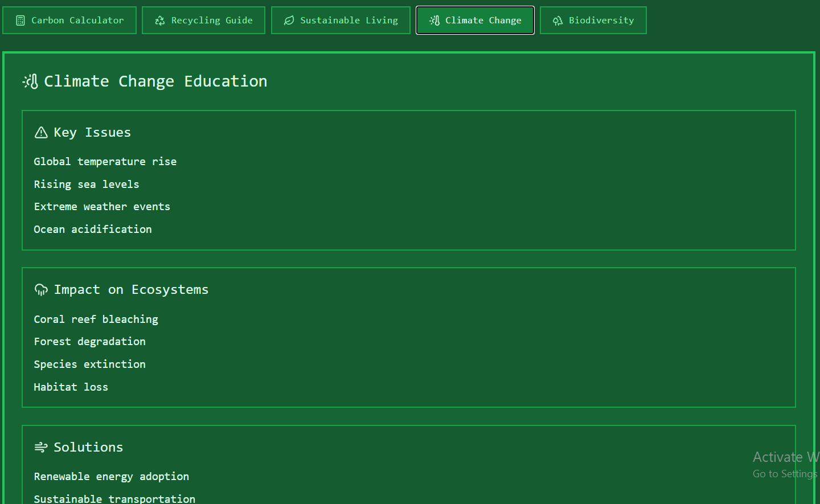This screenshot has width=820, height=504.
Task: Click the rain cloud icon beside Impact on Ecosystems
Action: [41, 290]
